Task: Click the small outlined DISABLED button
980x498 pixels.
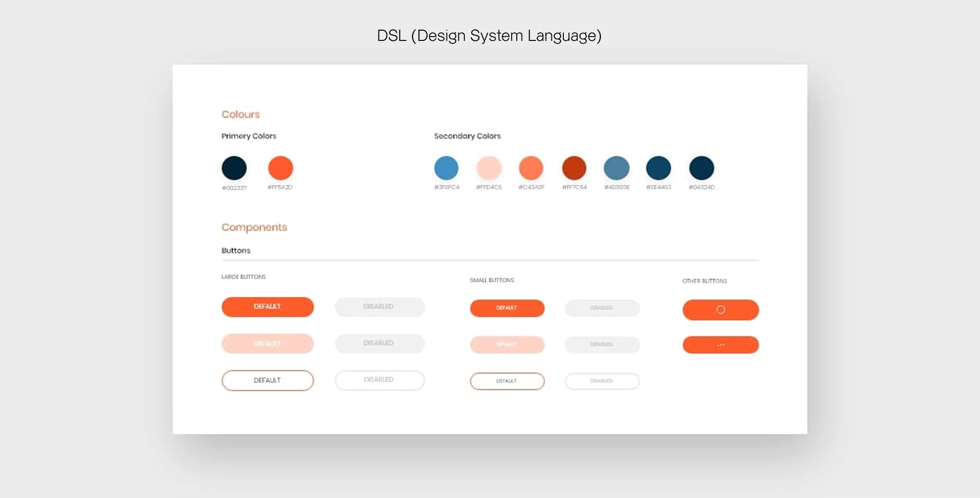Action: coord(602,381)
